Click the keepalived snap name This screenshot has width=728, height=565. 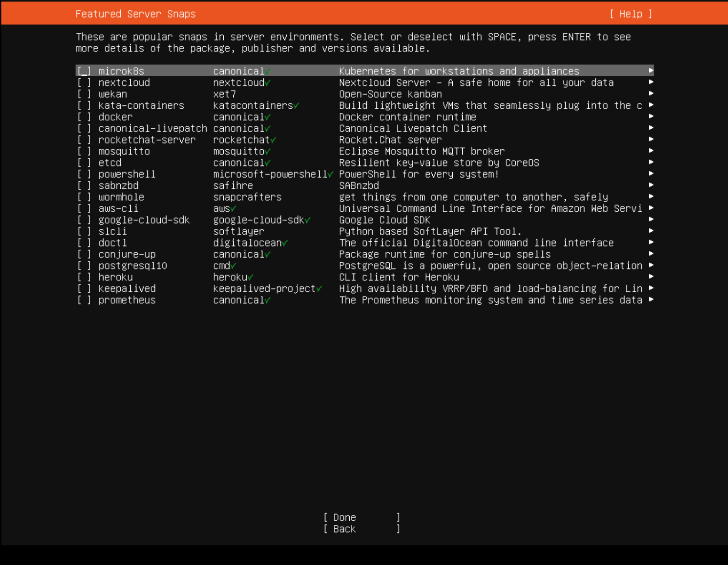coord(127,288)
